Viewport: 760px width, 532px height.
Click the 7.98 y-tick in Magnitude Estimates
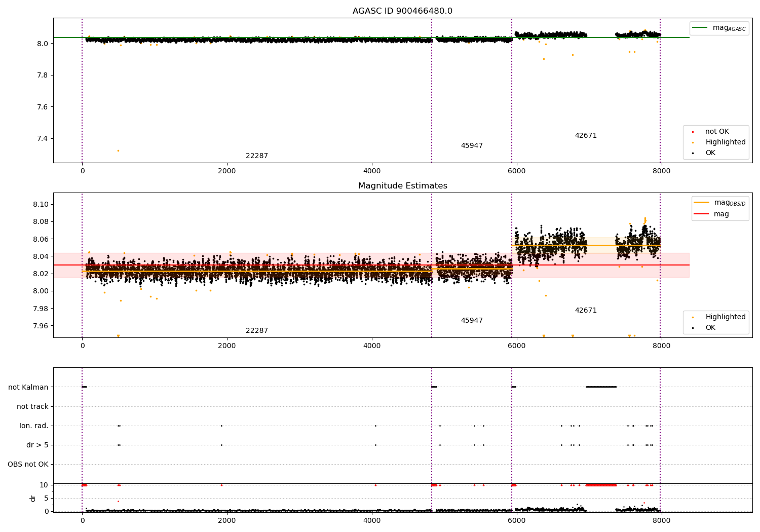40,309
